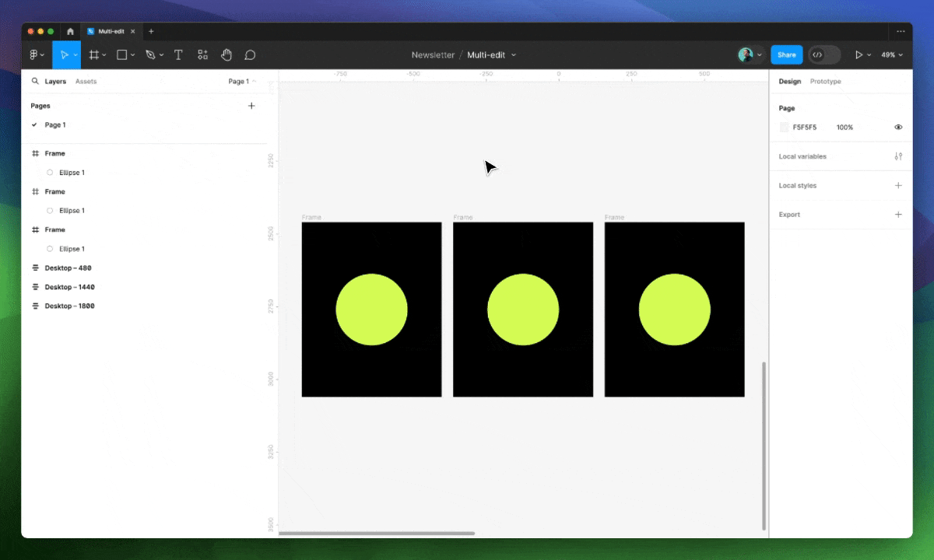Click the blue Share button

coord(786,55)
